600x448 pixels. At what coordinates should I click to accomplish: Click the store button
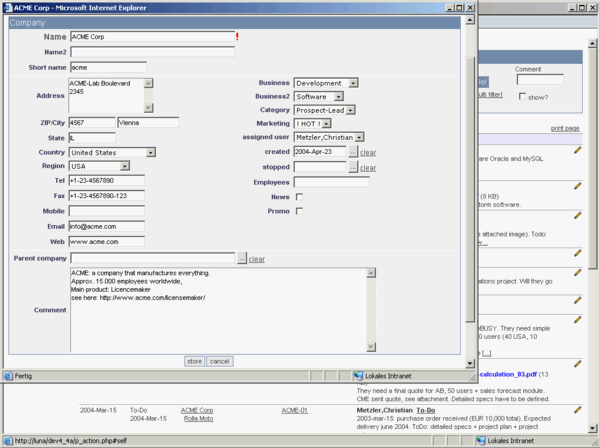point(194,361)
